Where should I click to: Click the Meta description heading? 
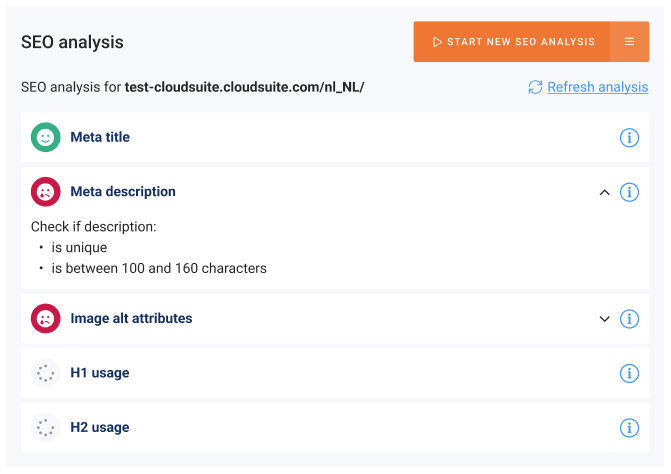tap(123, 192)
